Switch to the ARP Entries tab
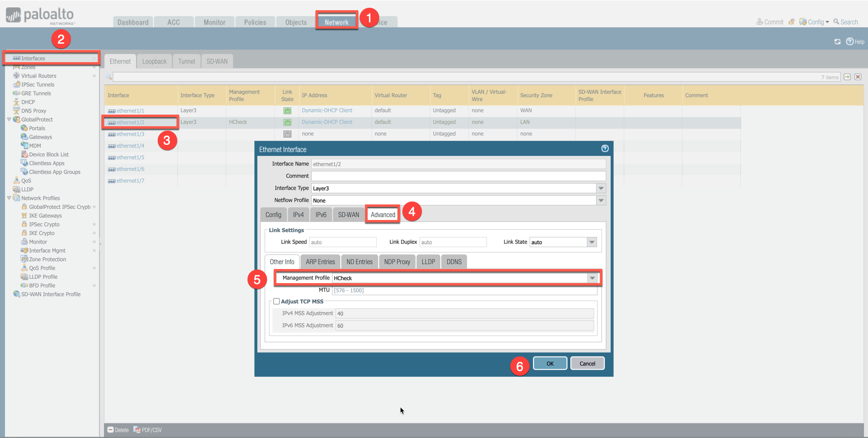The height and width of the screenshot is (438, 868). click(x=320, y=262)
